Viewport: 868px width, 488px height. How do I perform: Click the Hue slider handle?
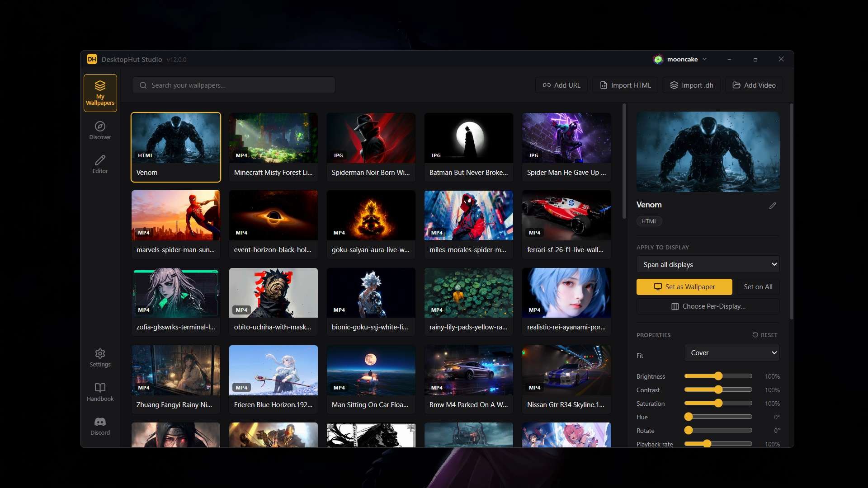tap(689, 417)
